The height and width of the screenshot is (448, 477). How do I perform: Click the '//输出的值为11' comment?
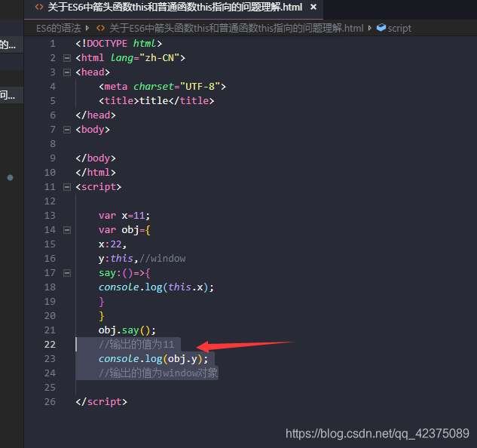136,345
